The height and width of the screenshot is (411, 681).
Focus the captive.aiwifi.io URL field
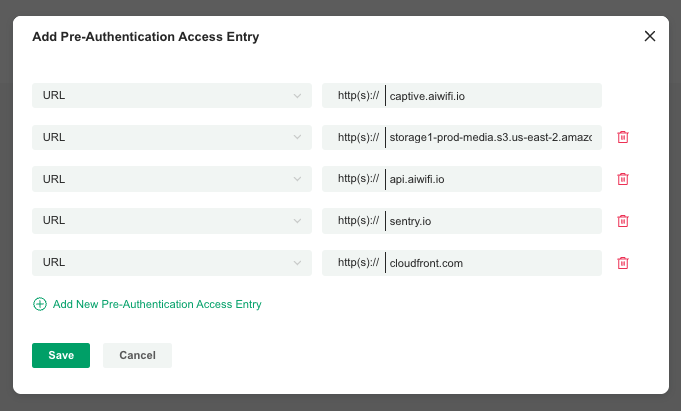(x=493, y=96)
